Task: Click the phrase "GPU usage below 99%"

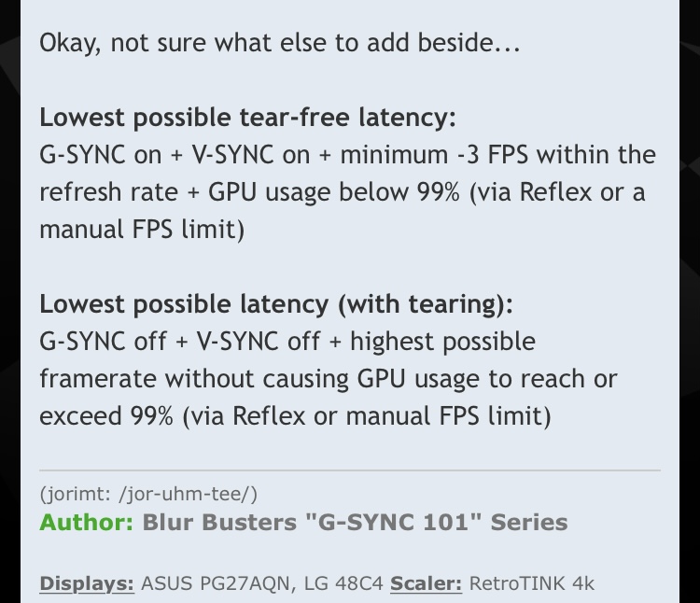Action: pos(334,193)
